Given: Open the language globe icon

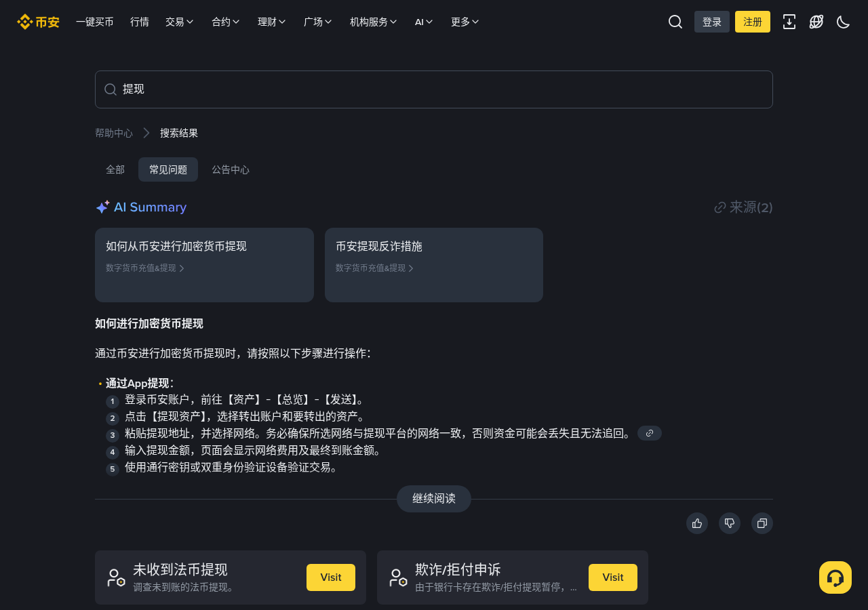Looking at the screenshot, I should pos(816,22).
